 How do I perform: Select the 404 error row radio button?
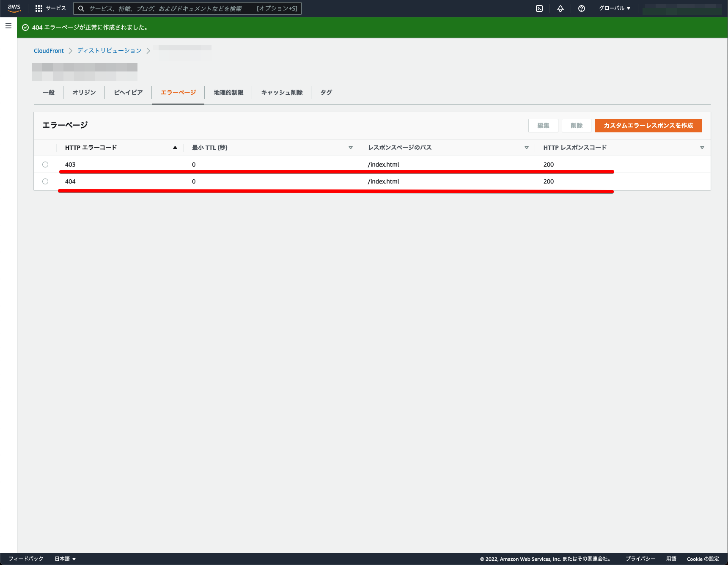coord(45,181)
